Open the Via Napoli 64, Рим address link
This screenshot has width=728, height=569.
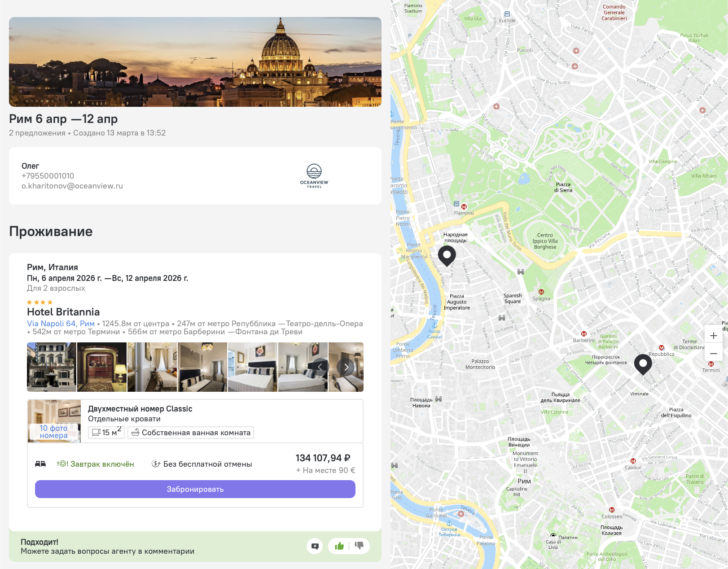61,324
